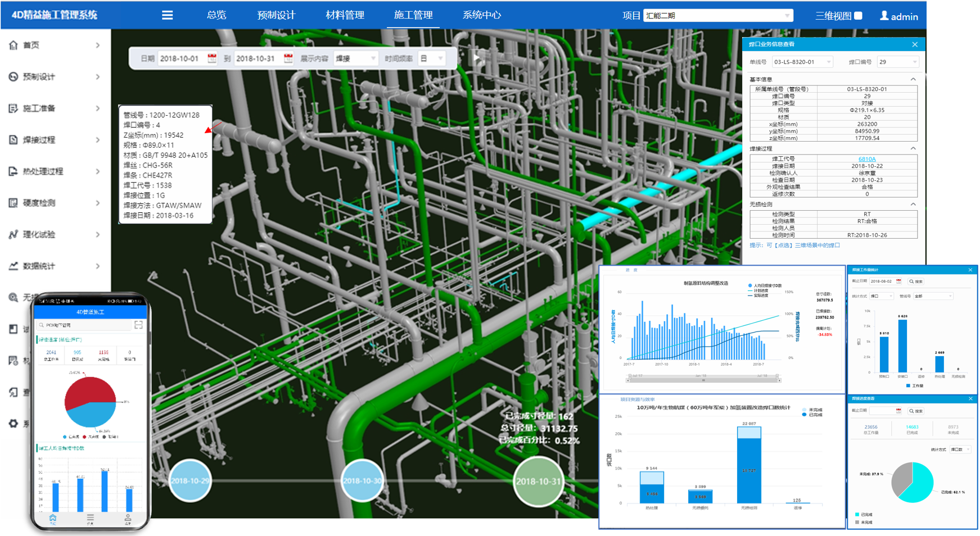
Task: Click the 理化试验 sidebar icon
Action: (13, 234)
